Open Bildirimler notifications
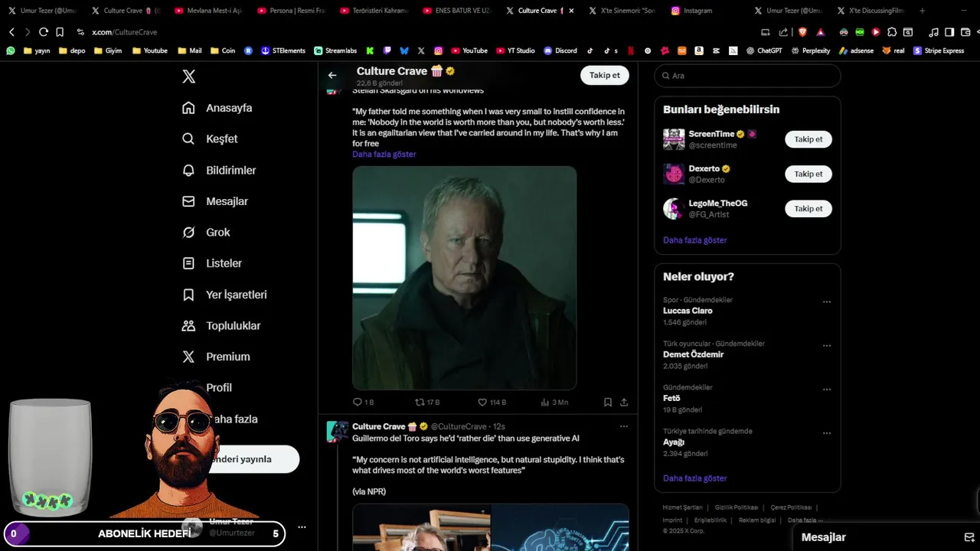 pos(219,170)
